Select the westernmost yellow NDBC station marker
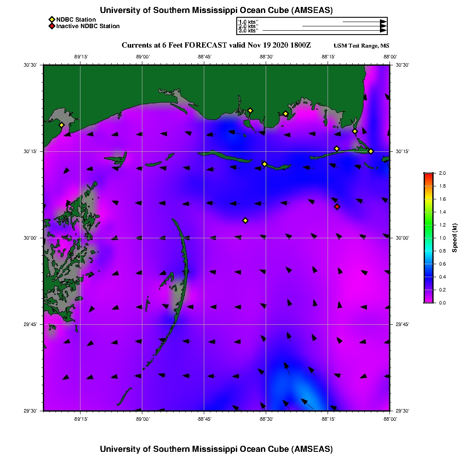This screenshot has width=476, height=454. (61, 125)
